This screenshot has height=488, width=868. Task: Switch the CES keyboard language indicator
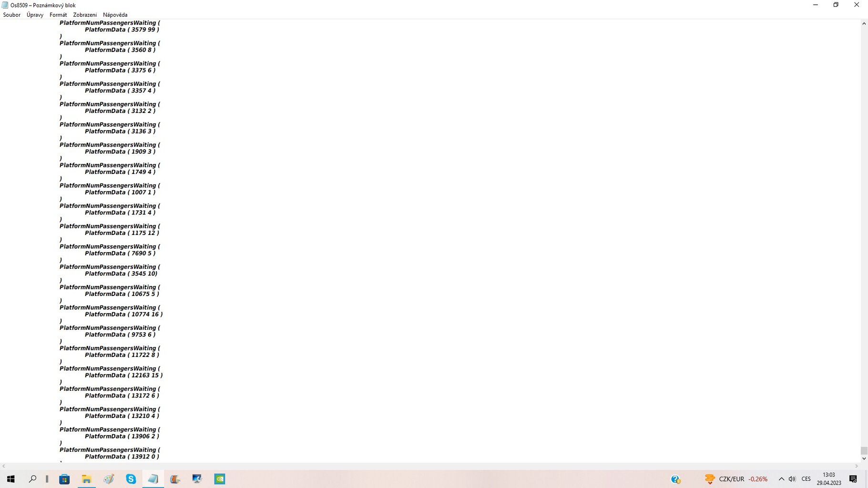806,479
